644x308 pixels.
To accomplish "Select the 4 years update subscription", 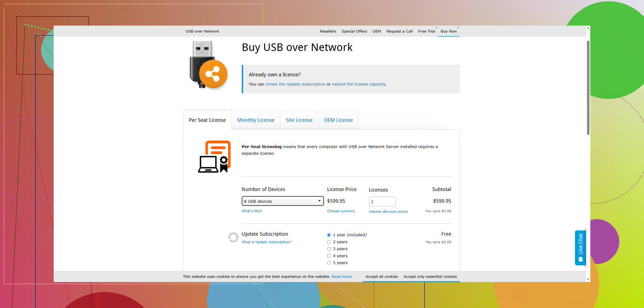I will pyautogui.click(x=329, y=256).
